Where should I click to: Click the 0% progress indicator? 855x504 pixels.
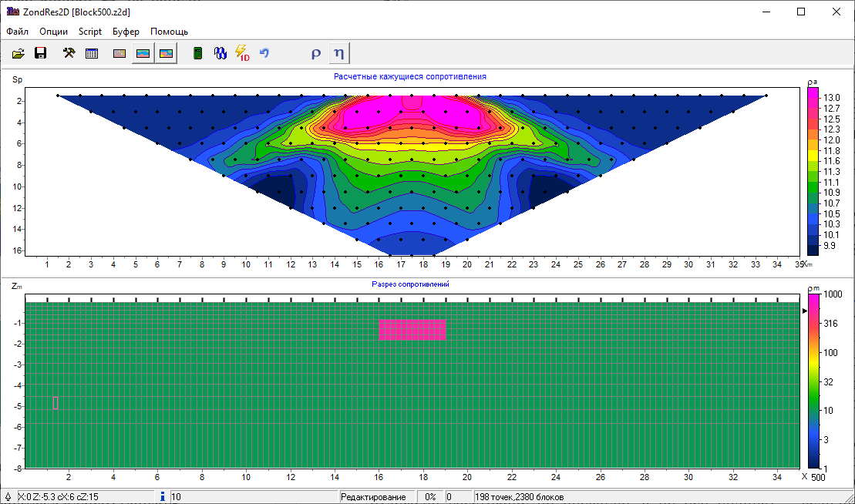431,497
